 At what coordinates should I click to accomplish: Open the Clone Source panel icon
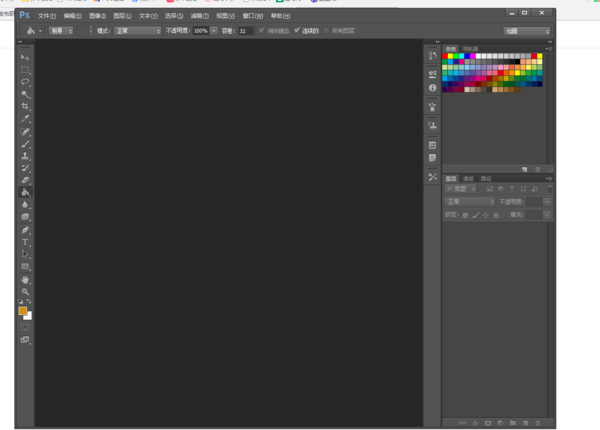(x=432, y=125)
